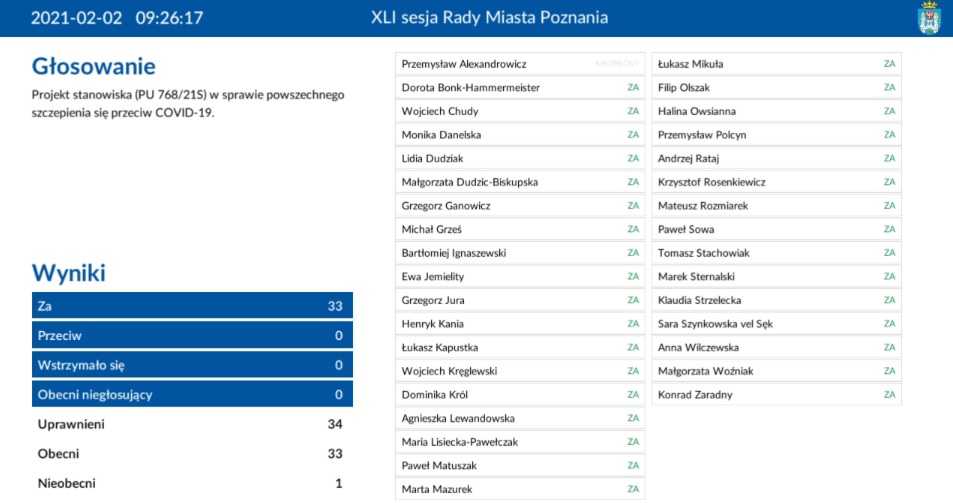Image resolution: width=953 pixels, height=503 pixels.
Task: Select Przemysław Alexandrowicz's absent entry
Action: pyautogui.click(x=520, y=64)
